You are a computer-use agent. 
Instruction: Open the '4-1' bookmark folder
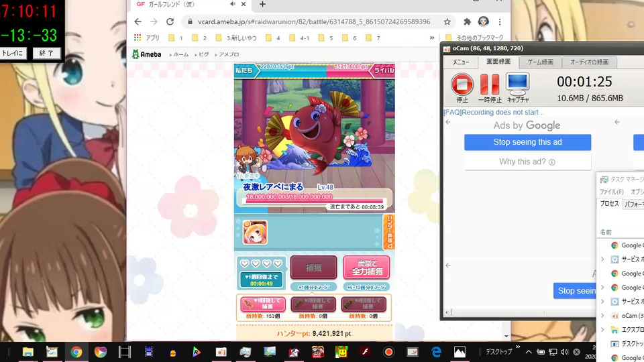(x=299, y=38)
